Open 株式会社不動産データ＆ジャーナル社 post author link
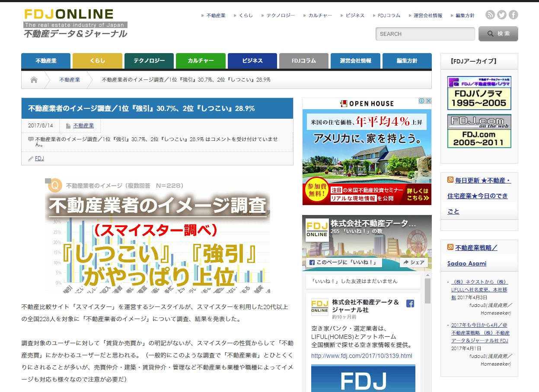The image size is (539, 392). 366,306
